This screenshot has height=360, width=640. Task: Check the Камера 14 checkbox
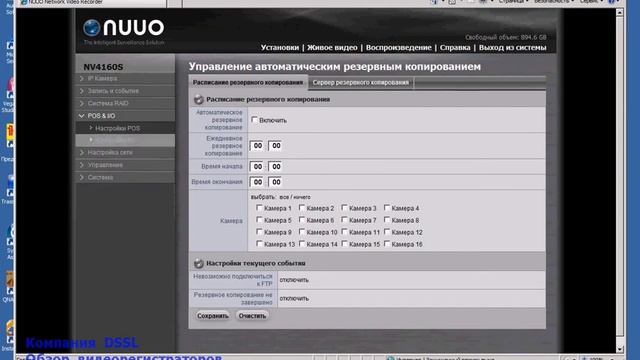(302, 244)
